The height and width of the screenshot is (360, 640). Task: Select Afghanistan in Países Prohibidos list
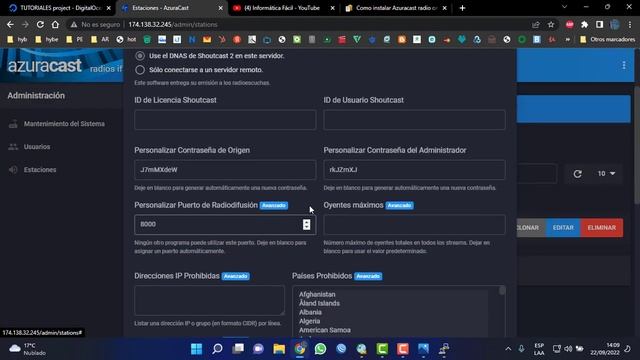coord(317,294)
